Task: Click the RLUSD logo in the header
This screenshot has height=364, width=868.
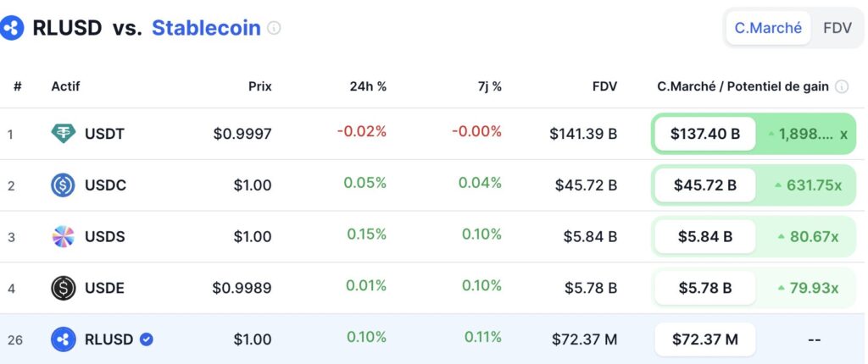Action: click(12, 28)
